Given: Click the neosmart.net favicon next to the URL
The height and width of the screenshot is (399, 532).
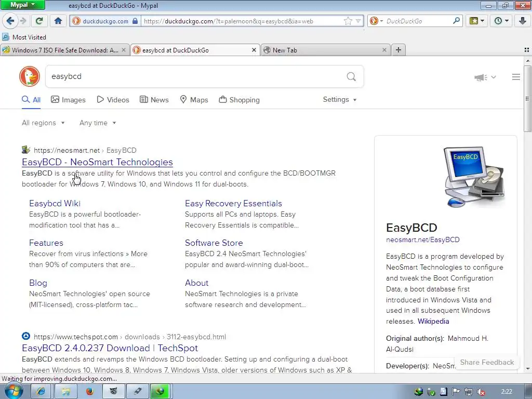Looking at the screenshot, I should point(26,150).
